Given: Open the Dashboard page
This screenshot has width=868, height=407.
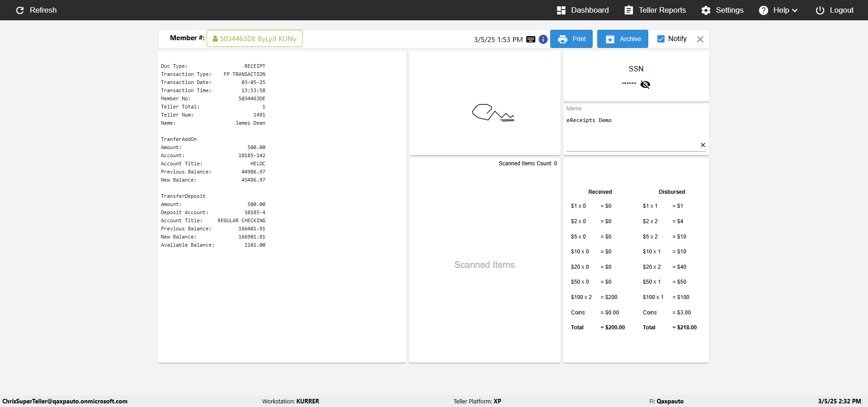Looking at the screenshot, I should pos(583,10).
